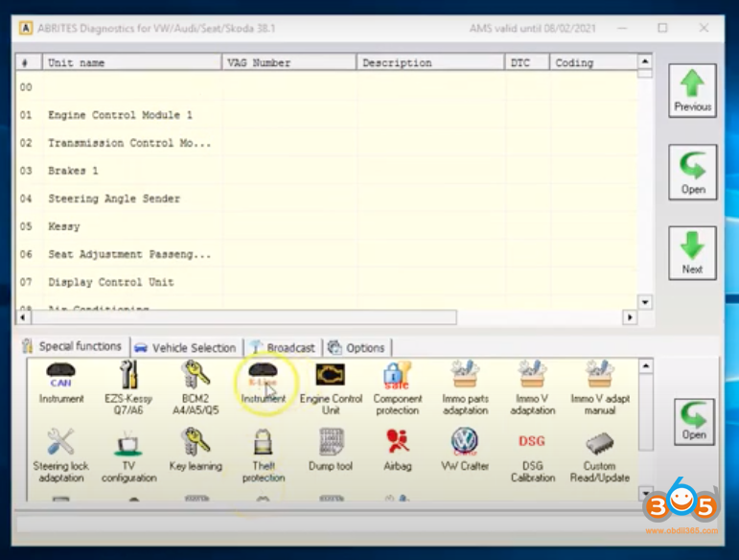Click the ABRITES app icon in title bar

(x=26, y=28)
